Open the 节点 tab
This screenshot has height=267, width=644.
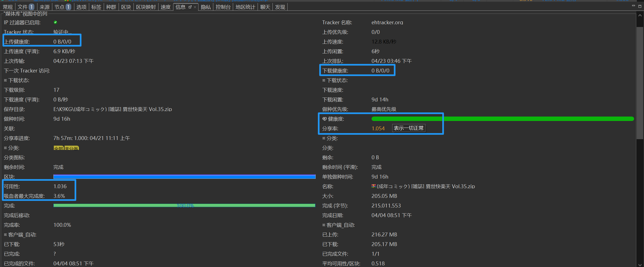pos(62,7)
